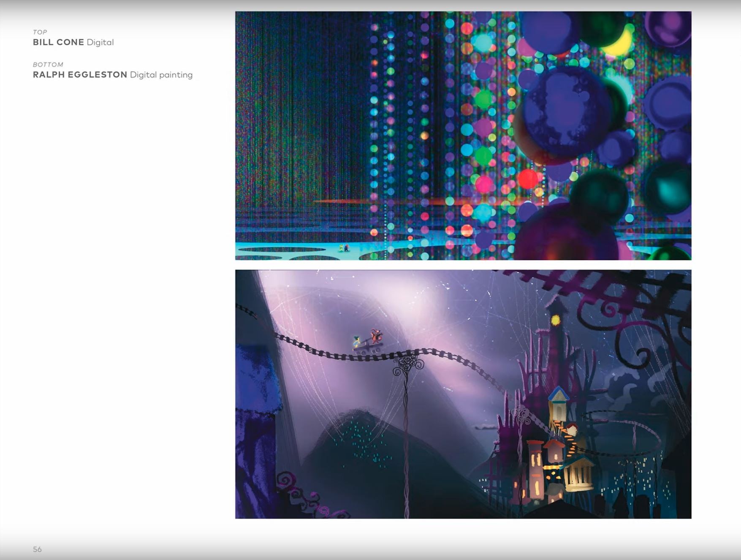
Task: Click the bottom purple railway town painting
Action: click(x=463, y=394)
